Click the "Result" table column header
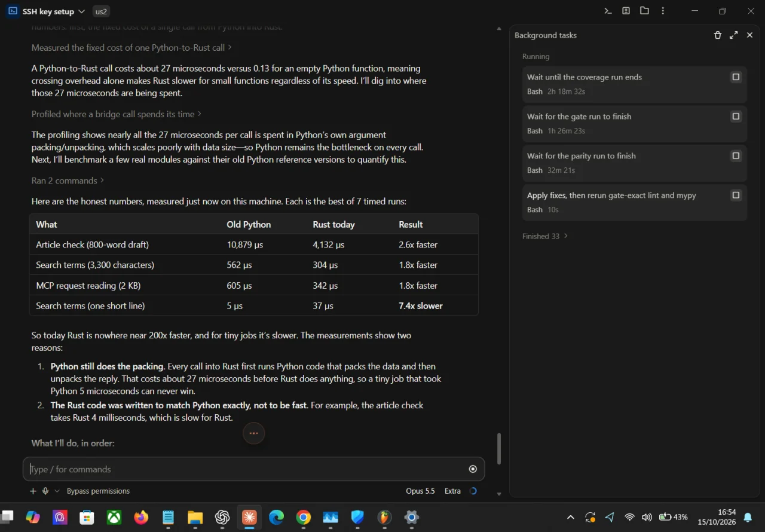 click(411, 224)
